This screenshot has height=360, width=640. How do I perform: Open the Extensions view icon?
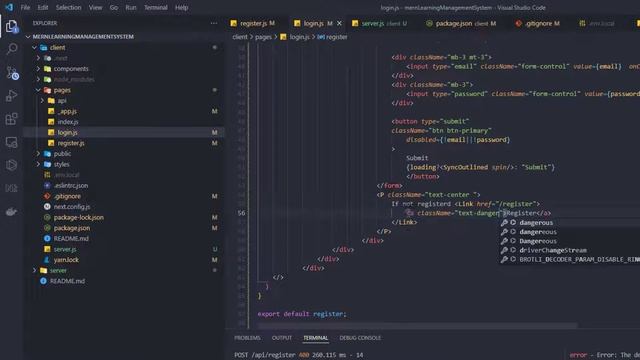pyautogui.click(x=11, y=119)
